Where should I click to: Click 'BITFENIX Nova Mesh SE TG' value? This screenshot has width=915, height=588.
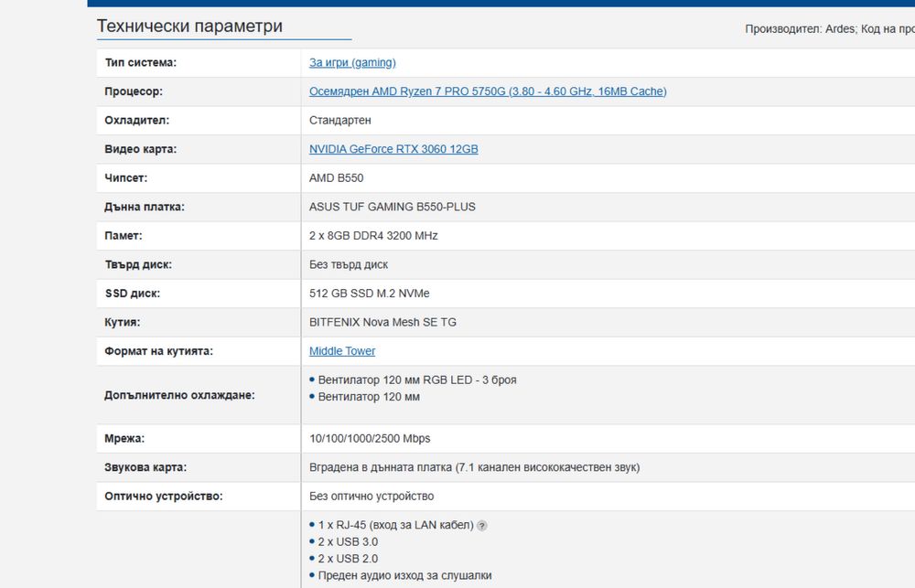click(382, 322)
